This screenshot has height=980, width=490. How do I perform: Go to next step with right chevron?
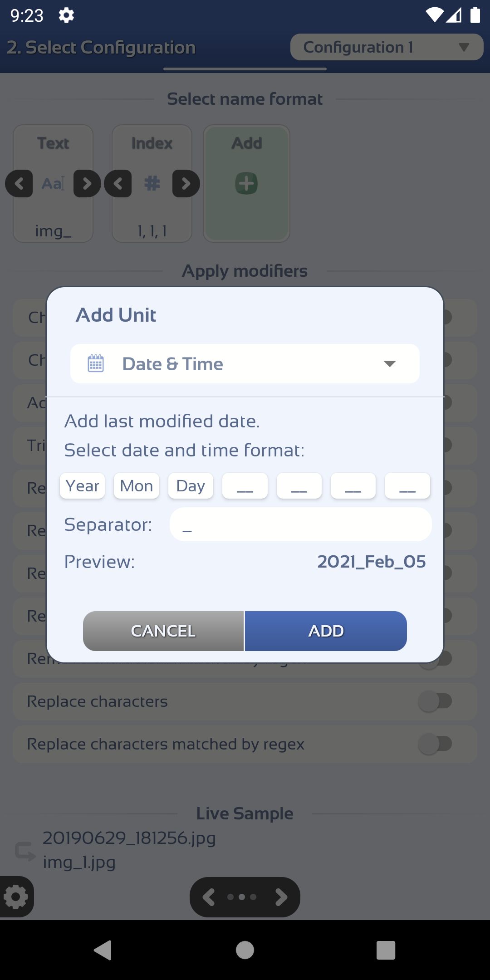281,897
